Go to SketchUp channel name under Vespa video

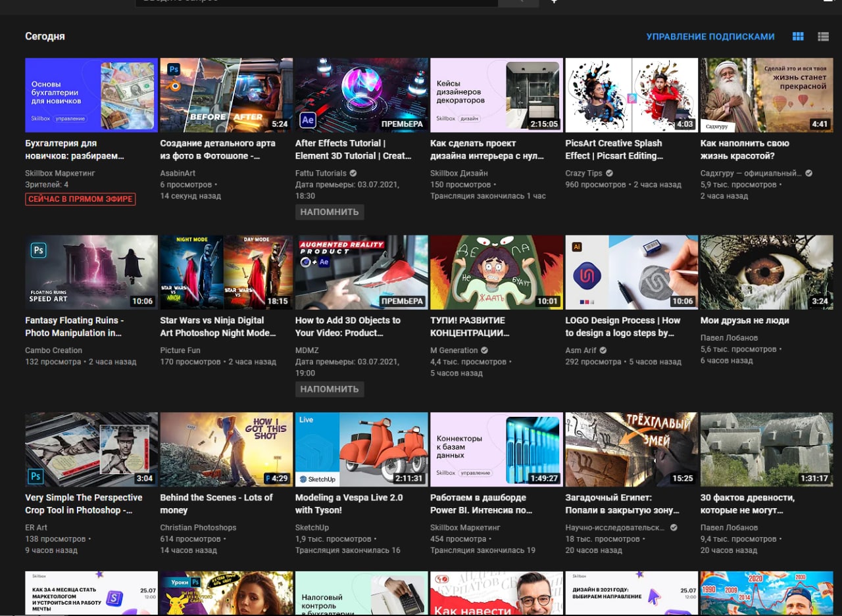click(x=312, y=527)
